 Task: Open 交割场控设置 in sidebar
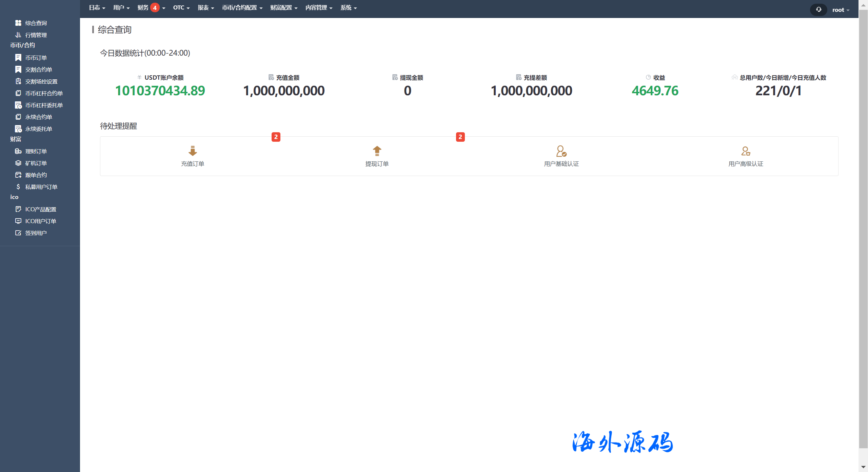point(41,81)
